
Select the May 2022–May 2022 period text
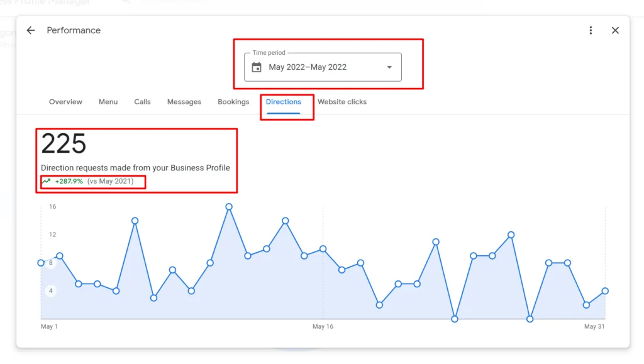pos(308,67)
